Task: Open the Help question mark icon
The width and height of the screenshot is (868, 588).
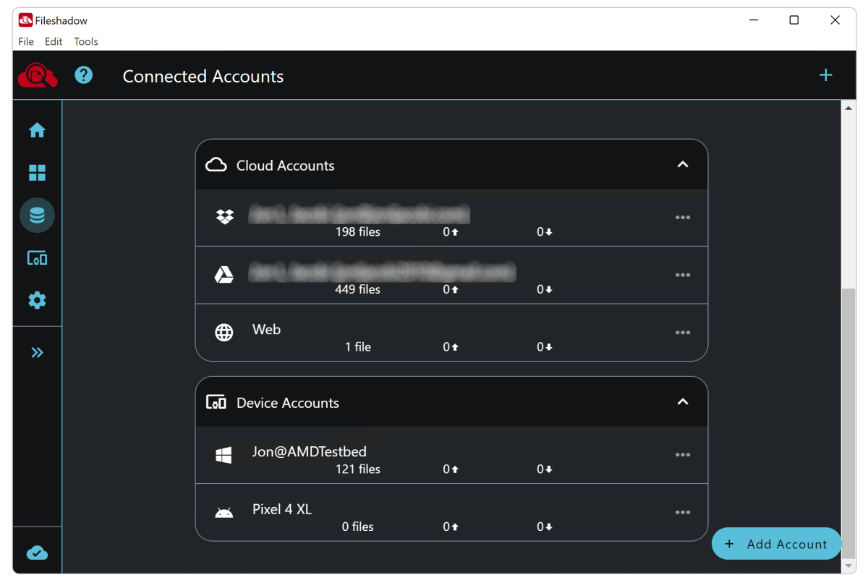Action: [x=84, y=74]
